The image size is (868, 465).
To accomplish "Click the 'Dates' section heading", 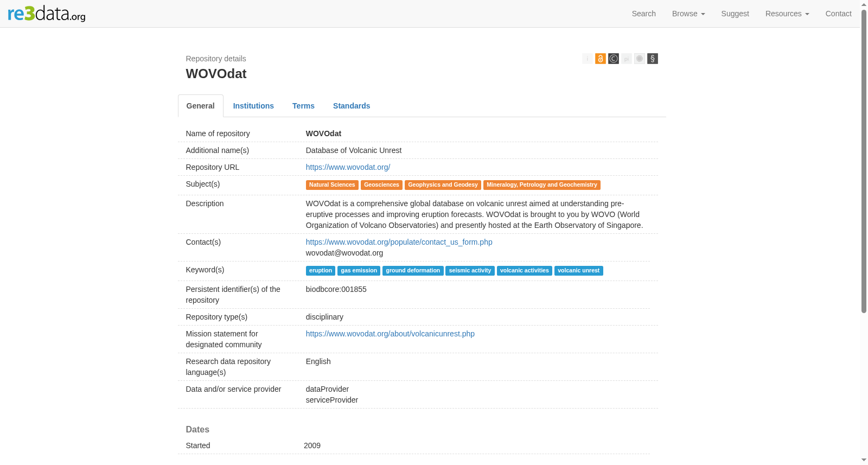I will click(197, 429).
